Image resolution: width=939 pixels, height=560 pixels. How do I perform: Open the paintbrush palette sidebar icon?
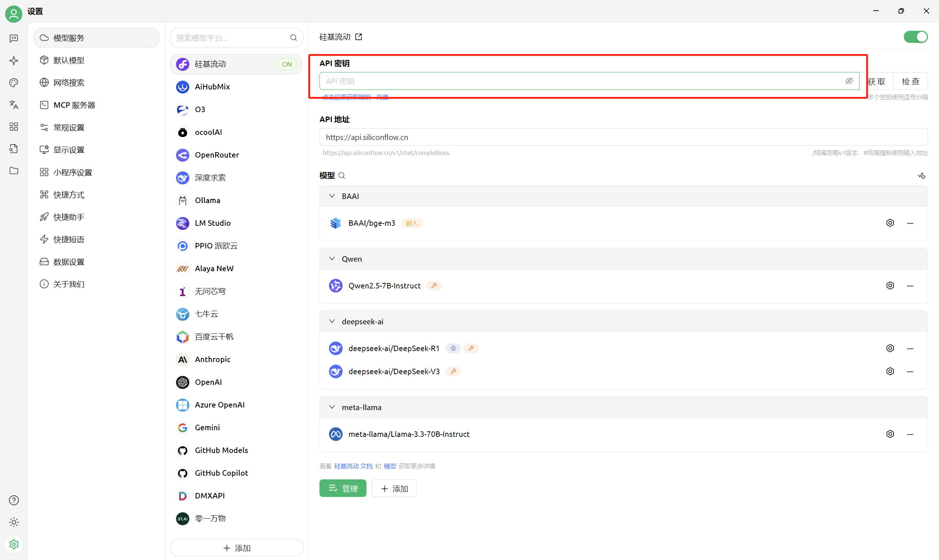(14, 82)
